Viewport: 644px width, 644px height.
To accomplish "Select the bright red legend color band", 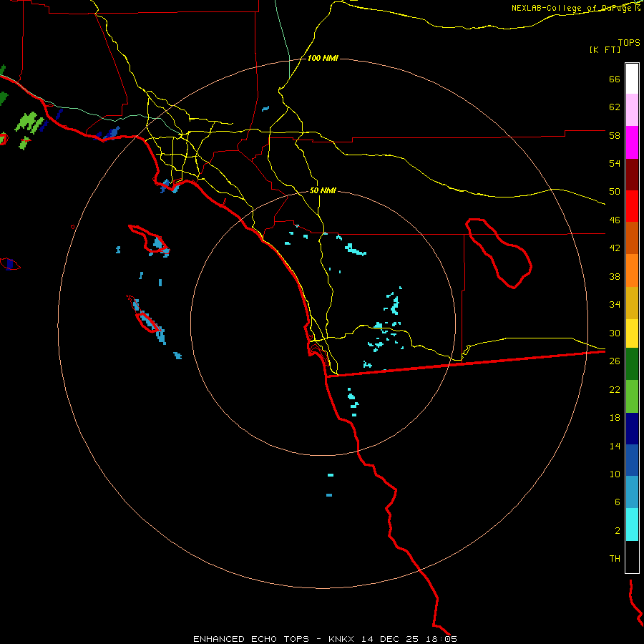I will point(632,207).
